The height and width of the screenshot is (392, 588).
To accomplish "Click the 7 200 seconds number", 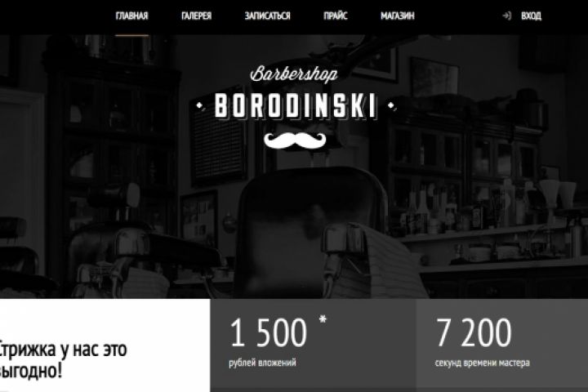I will (474, 332).
